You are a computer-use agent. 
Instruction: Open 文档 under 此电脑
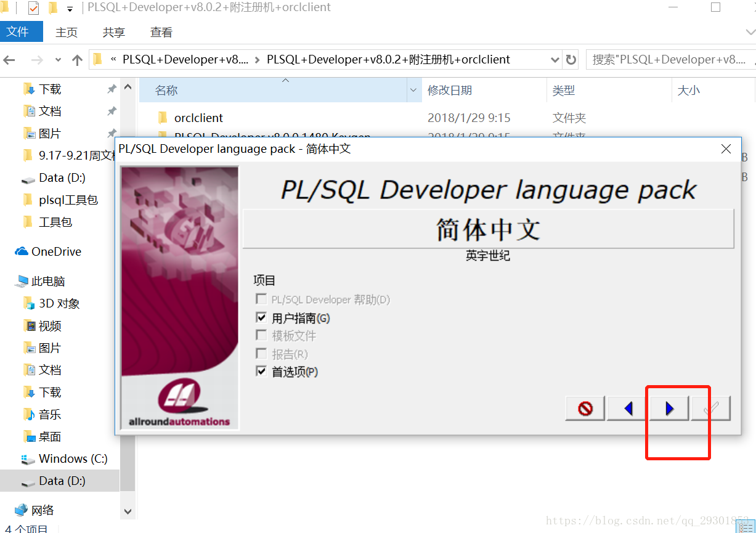tap(50, 370)
